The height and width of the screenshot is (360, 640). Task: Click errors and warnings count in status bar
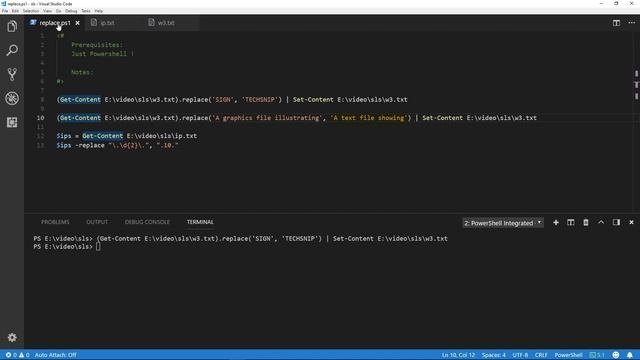pos(18,355)
